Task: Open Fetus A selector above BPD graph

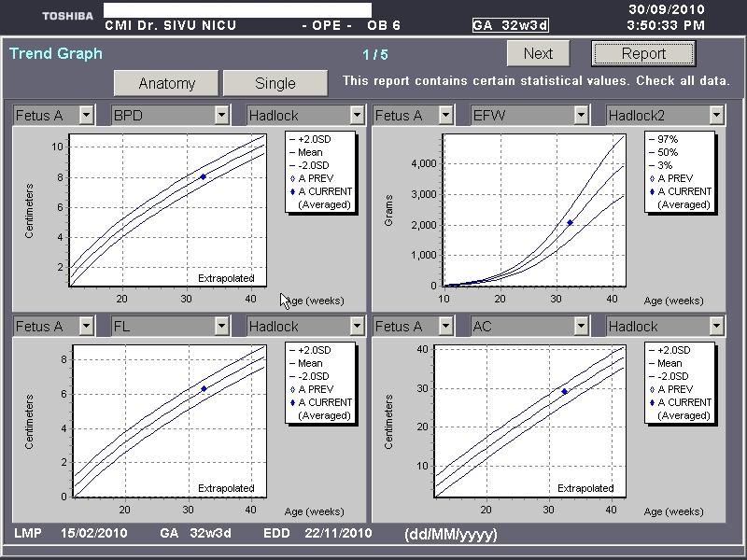Action: click(x=86, y=116)
